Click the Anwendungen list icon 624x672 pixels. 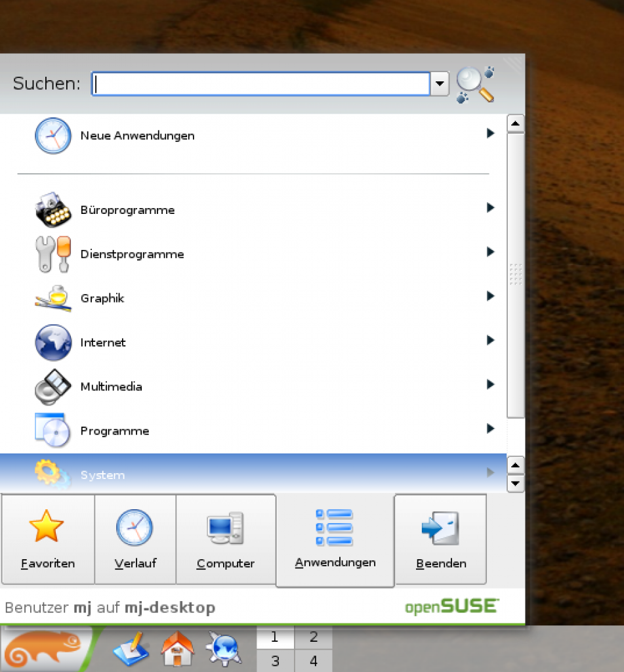point(334,527)
